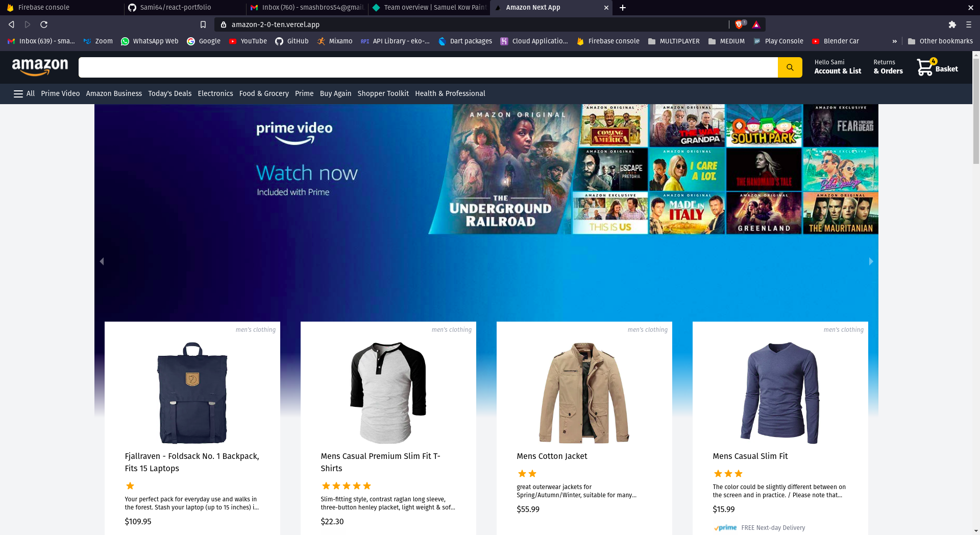The image size is (980, 535).
Task: Click the bookmark page icon
Action: 203,25
